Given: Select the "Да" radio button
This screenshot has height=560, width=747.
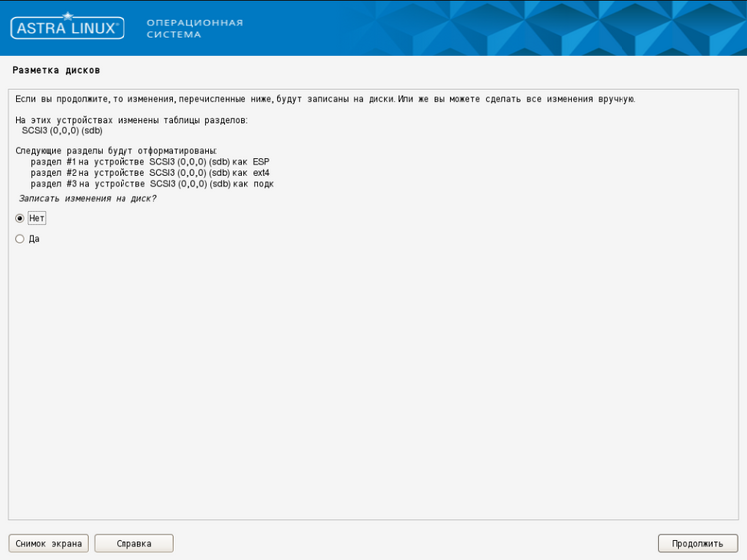Looking at the screenshot, I should pos(20,239).
